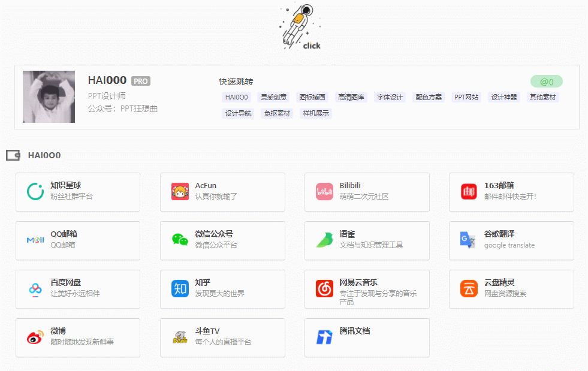Screen dimensions: 588x371
Task: Click the pink Bilibili logo icon
Action: tap(324, 192)
